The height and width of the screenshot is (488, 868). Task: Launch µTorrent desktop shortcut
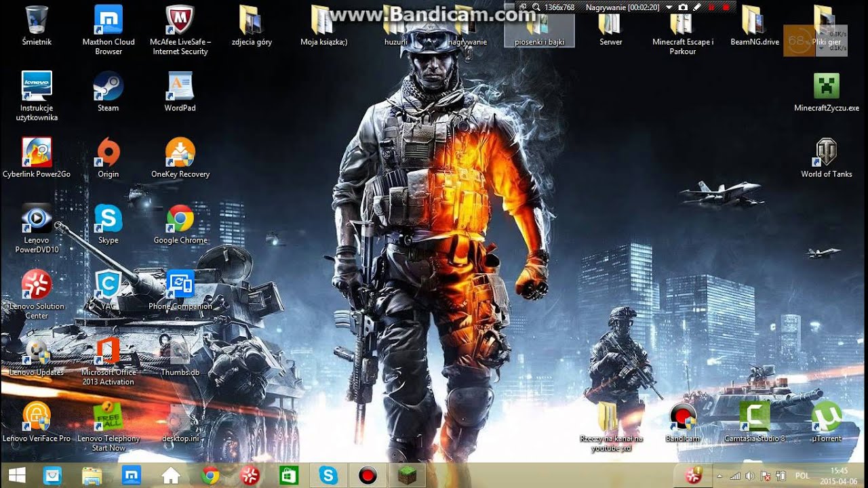tap(827, 422)
